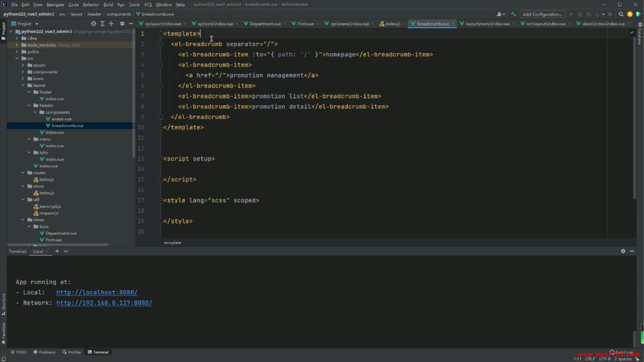This screenshot has width=644, height=362.
Task: Open request.js in project tree
Action: tap(49, 213)
